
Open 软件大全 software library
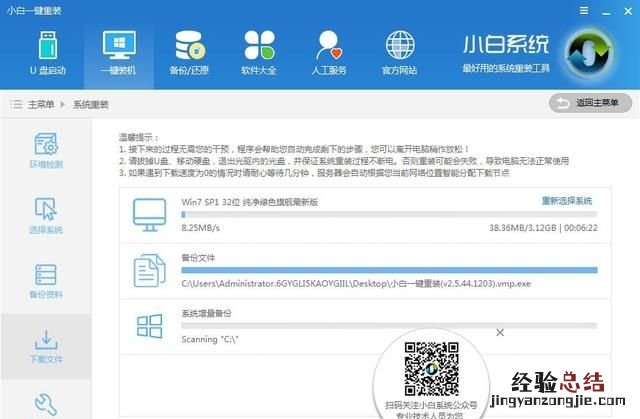click(259, 53)
